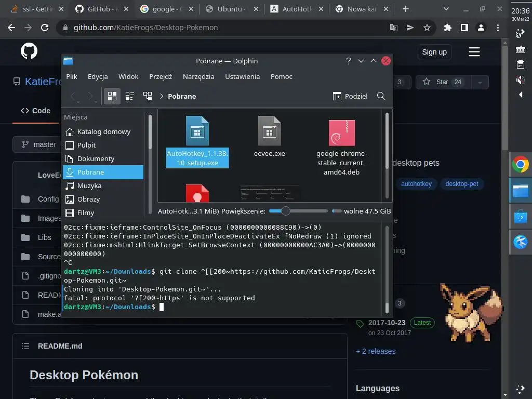532x399 pixels.
Task: Open Chrome profile avatar icon
Action: (x=481, y=28)
